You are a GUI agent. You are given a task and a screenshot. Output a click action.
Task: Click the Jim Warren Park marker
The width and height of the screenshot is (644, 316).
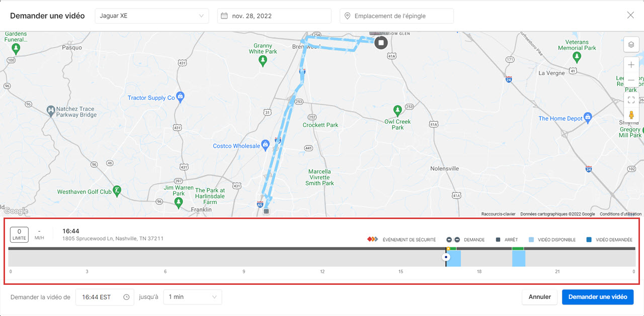[178, 202]
